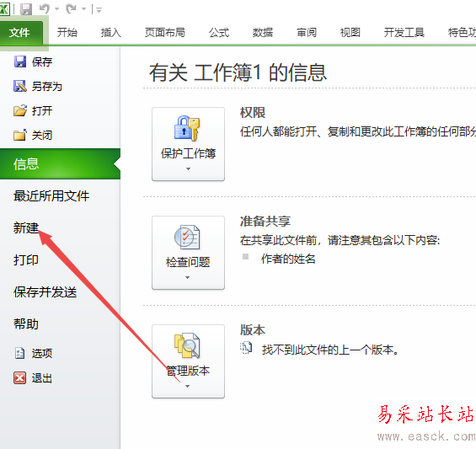Screen dimensions: 476x449
Task: Click the 检查问题 checklist icon
Action: tap(187, 237)
